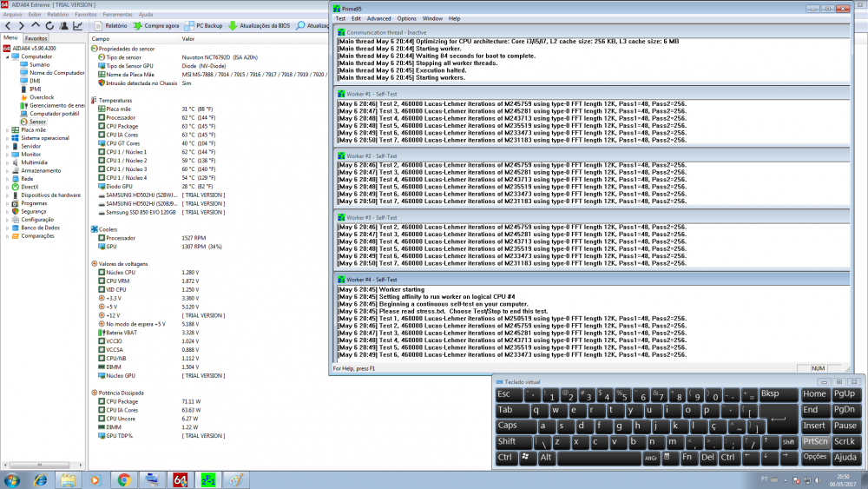The height and width of the screenshot is (489, 868).
Task: Click the Back arrow in AIDA64 toolbar
Action: point(8,26)
